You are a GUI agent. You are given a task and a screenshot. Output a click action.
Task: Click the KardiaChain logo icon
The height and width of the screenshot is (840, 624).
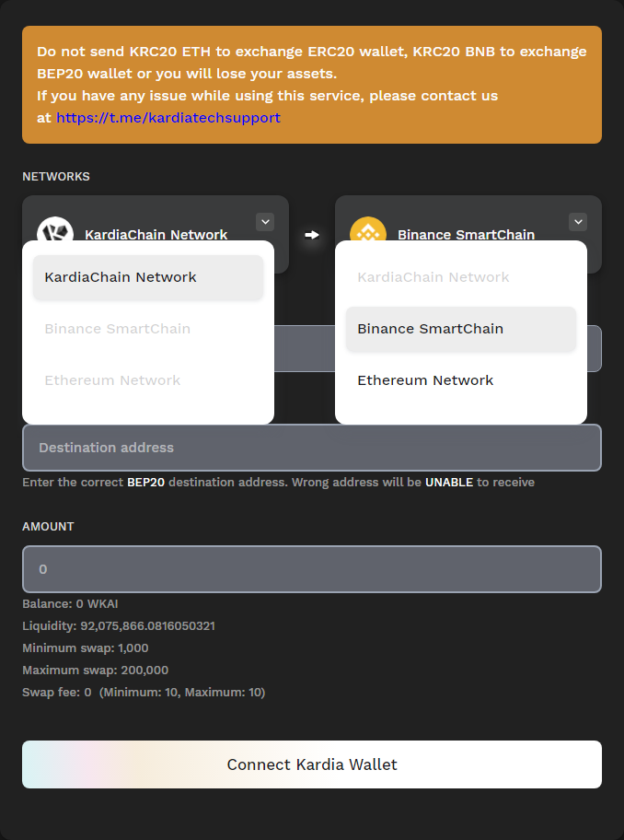tap(55, 229)
